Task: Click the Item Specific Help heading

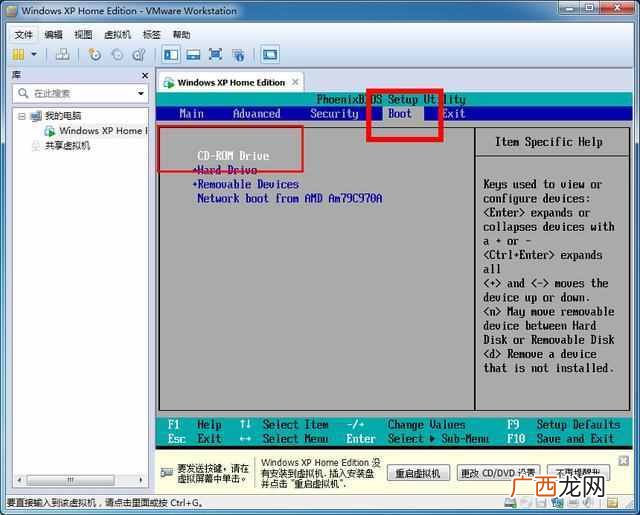Action: 549,142
